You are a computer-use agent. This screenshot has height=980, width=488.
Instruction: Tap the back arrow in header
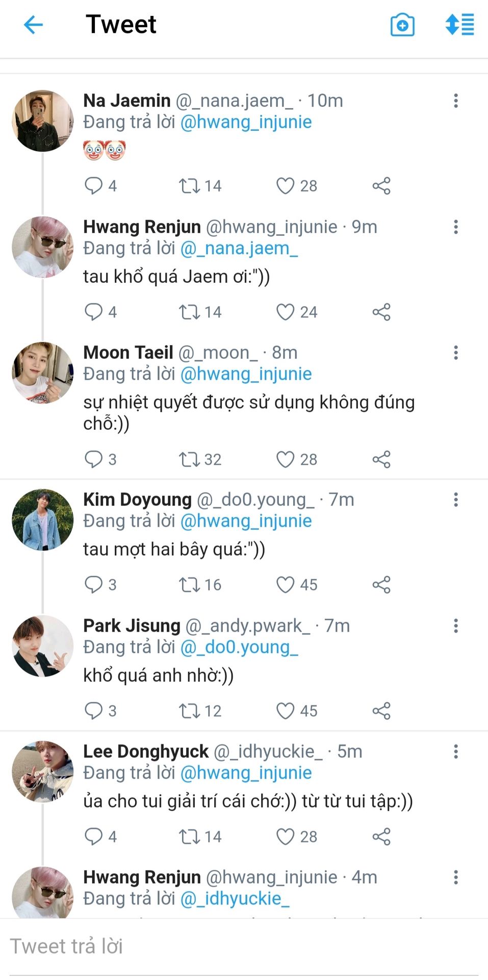[x=33, y=24]
